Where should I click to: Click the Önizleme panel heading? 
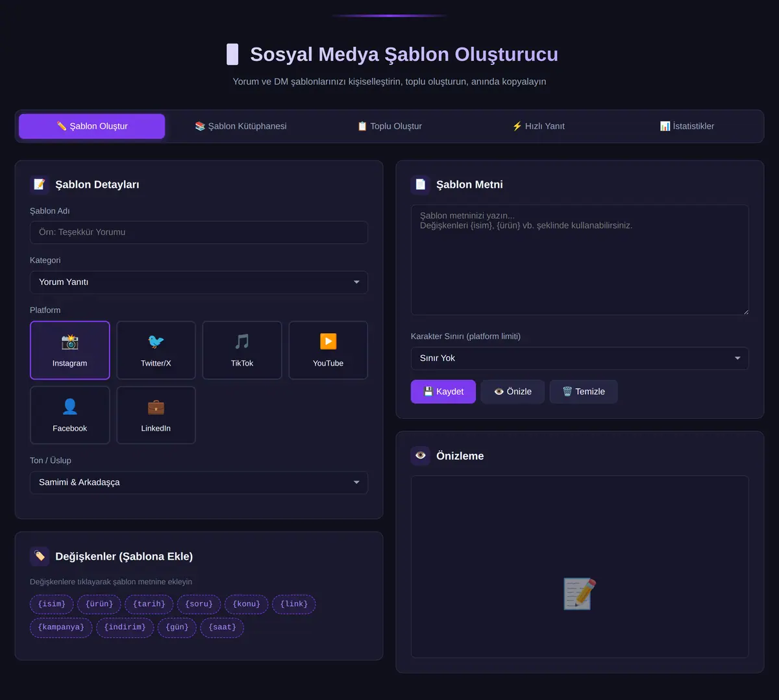point(460,456)
